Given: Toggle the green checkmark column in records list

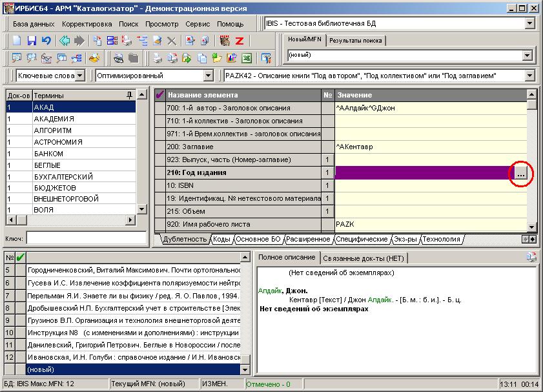Looking at the screenshot, I should click(x=20, y=258).
